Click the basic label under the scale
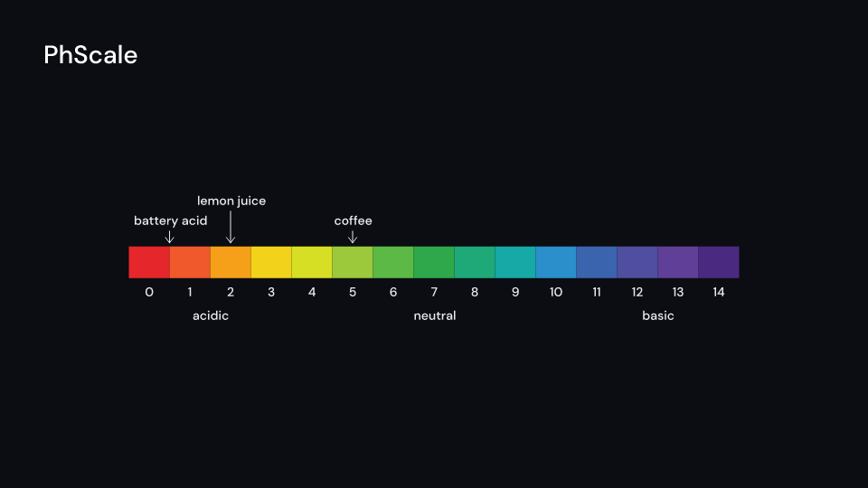Viewport: 868px width, 488px height. [658, 316]
